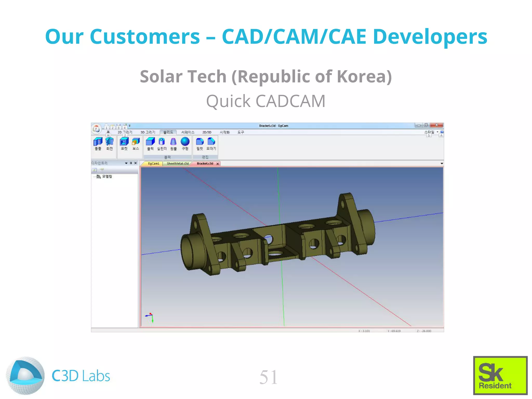Screen dimensions: 532x399
Task: Click the axis triad in viewport corner
Action: click(150, 317)
